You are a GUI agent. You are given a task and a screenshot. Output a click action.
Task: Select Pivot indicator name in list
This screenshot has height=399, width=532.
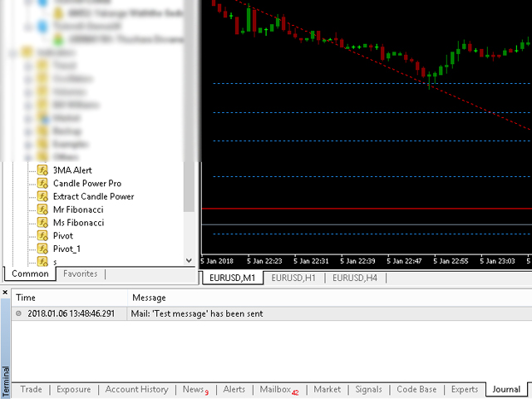(x=63, y=235)
